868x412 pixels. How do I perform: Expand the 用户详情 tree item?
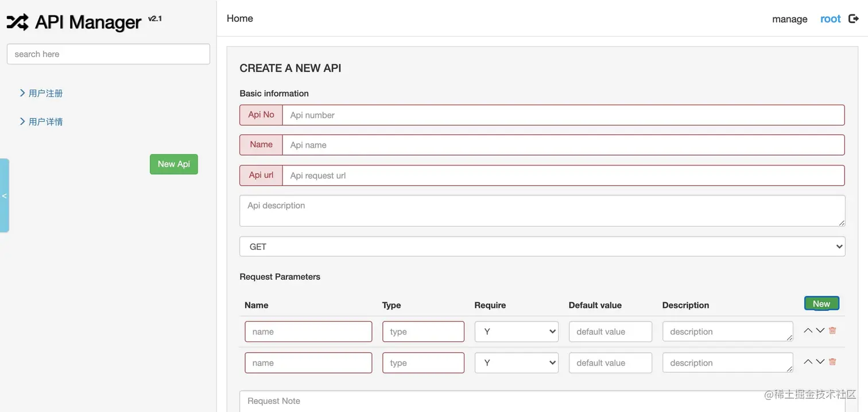pyautogui.click(x=22, y=122)
